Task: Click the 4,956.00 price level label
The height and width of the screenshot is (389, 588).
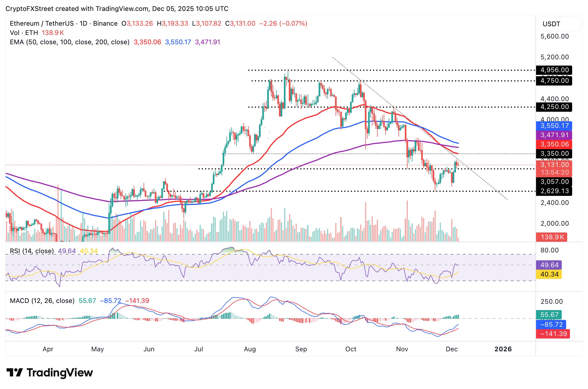Action: point(554,70)
